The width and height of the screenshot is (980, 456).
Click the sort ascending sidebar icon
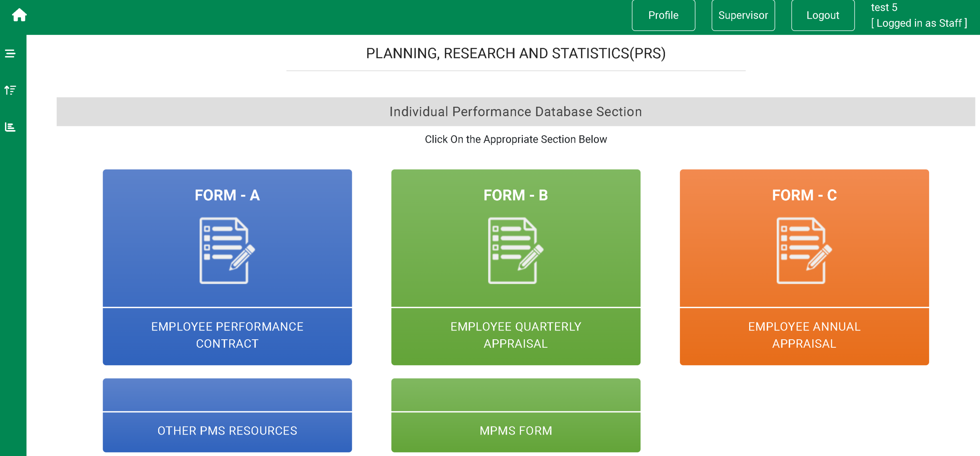coord(10,90)
